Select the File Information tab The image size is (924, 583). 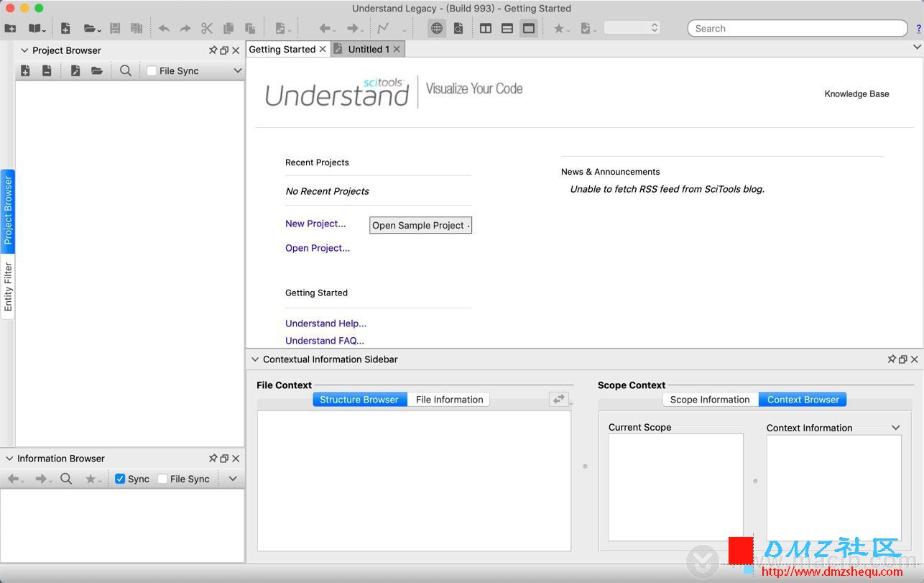[x=449, y=400]
